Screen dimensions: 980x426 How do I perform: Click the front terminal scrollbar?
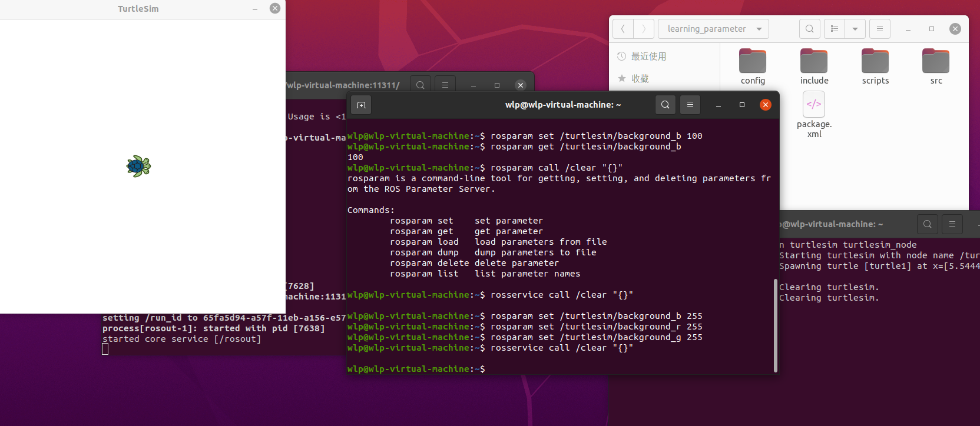(x=775, y=325)
